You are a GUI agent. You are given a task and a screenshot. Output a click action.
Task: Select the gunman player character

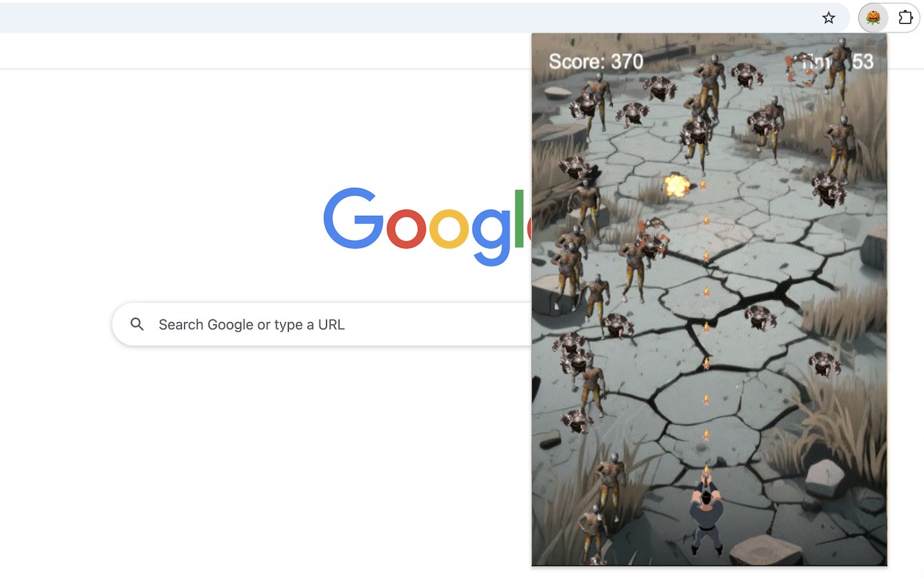coord(705,515)
